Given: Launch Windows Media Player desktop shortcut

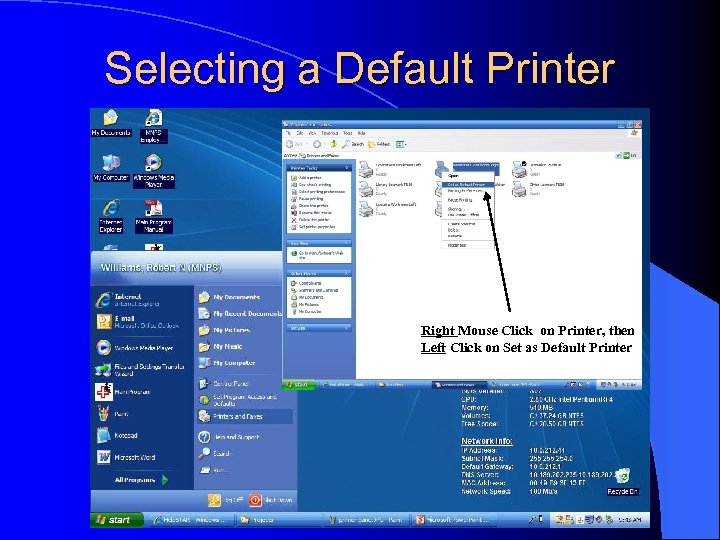Looking at the screenshot, I should point(153,171).
